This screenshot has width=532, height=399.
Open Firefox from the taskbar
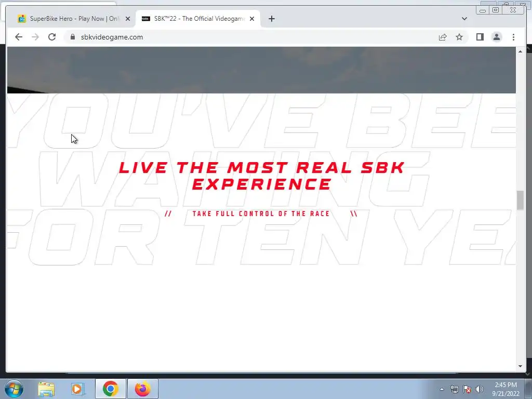143,389
